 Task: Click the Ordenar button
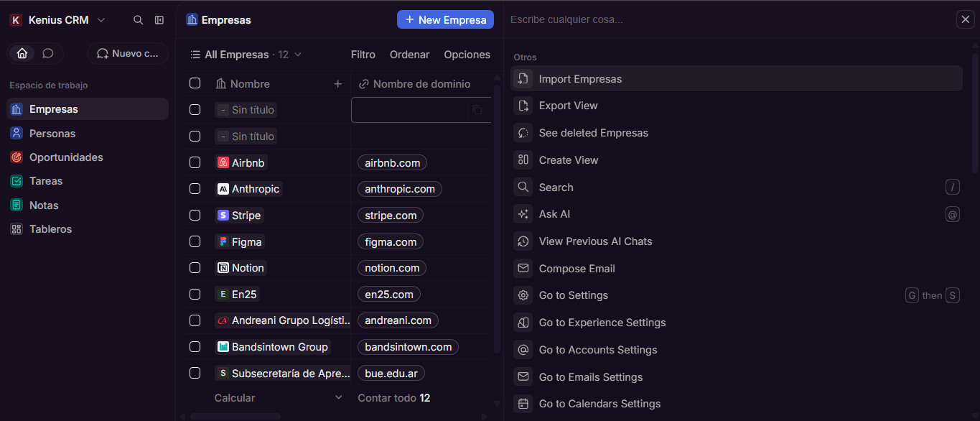coord(409,55)
